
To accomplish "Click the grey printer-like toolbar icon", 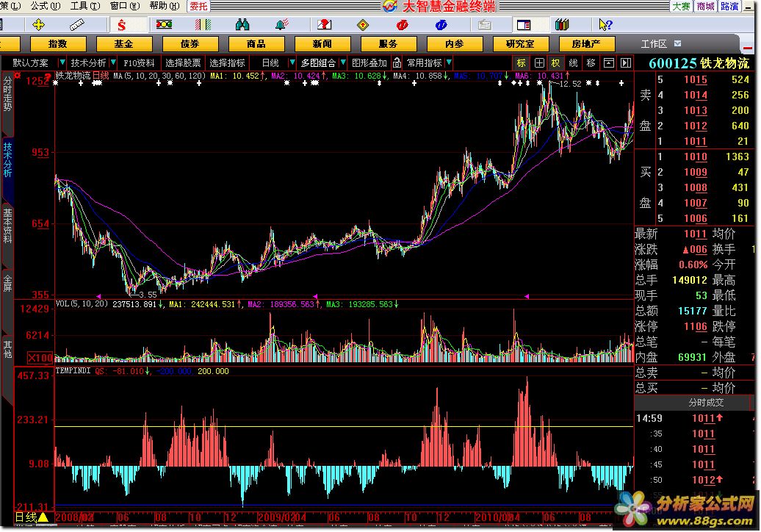I will tap(484, 25).
